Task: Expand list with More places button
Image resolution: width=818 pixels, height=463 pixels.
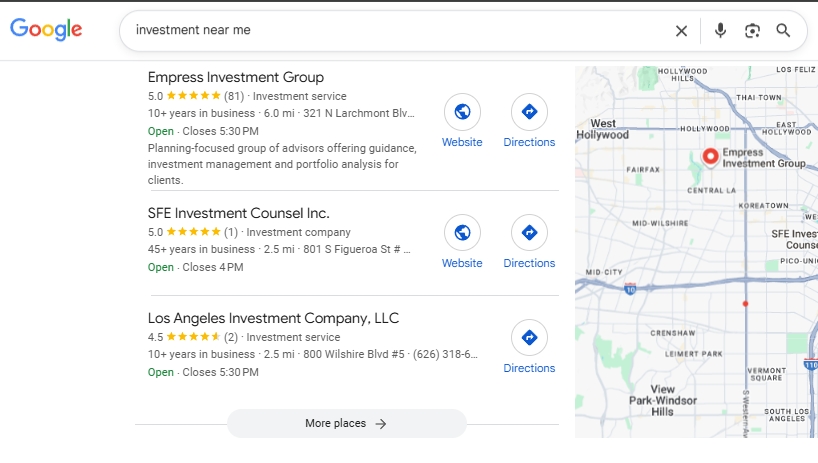Action: point(346,423)
